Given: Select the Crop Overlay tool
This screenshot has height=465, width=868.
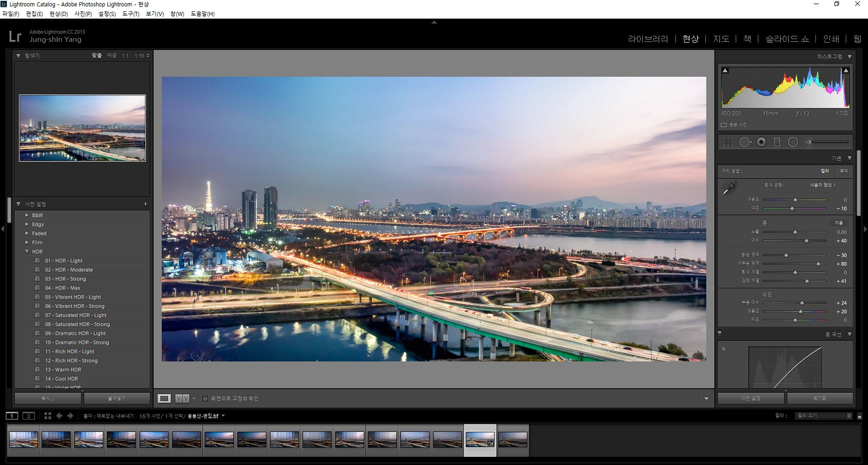Looking at the screenshot, I should (728, 142).
